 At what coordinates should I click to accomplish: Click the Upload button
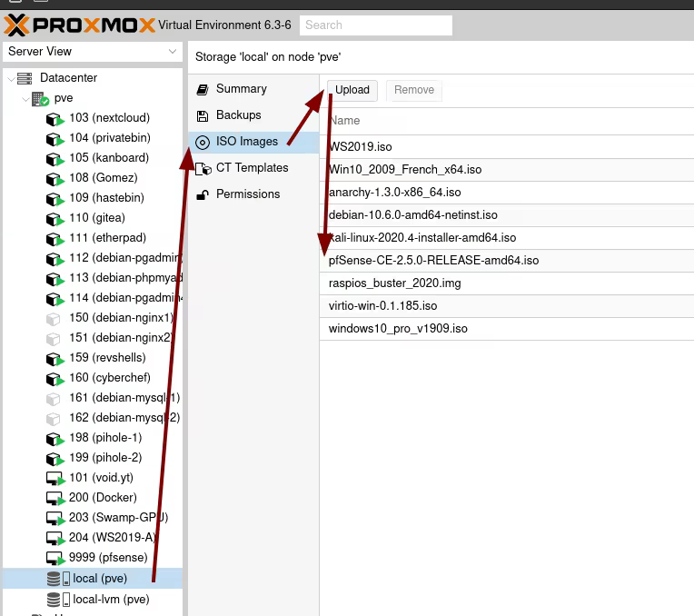tap(352, 90)
